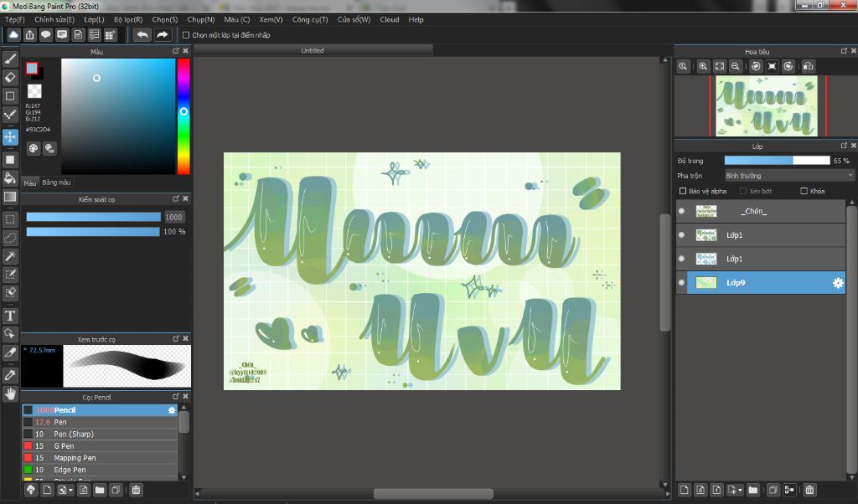Select the Eyedropper tool
This screenshot has width=858, height=504.
(x=10, y=375)
